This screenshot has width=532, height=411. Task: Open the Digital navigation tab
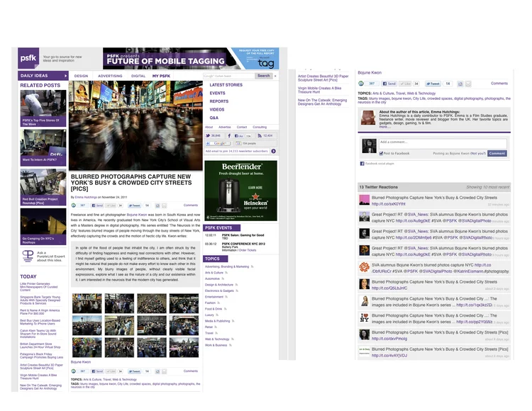[138, 76]
